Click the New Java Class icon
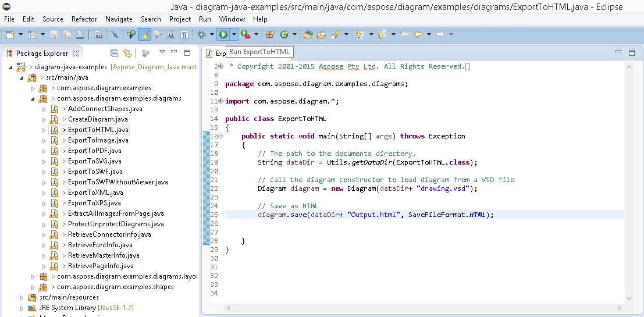The height and width of the screenshot is (317, 644). (284, 34)
